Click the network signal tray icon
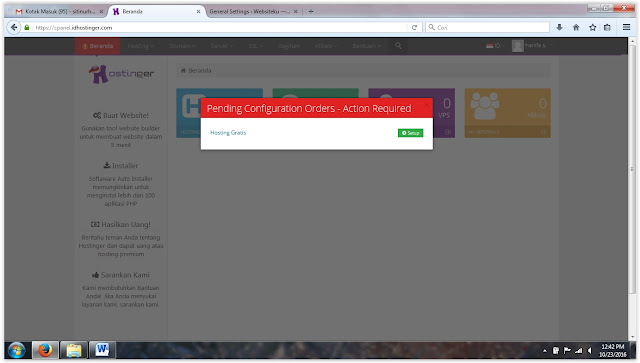This screenshot has height=363, width=640. coord(579,350)
